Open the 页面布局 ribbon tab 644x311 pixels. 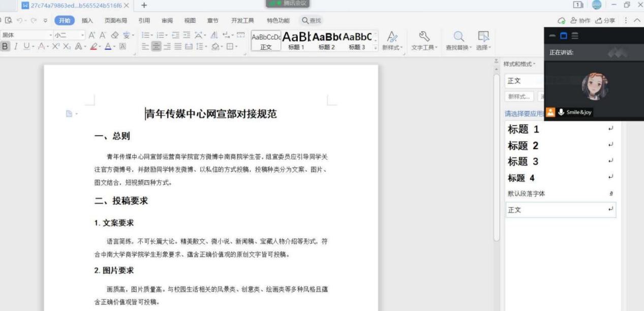pos(115,20)
